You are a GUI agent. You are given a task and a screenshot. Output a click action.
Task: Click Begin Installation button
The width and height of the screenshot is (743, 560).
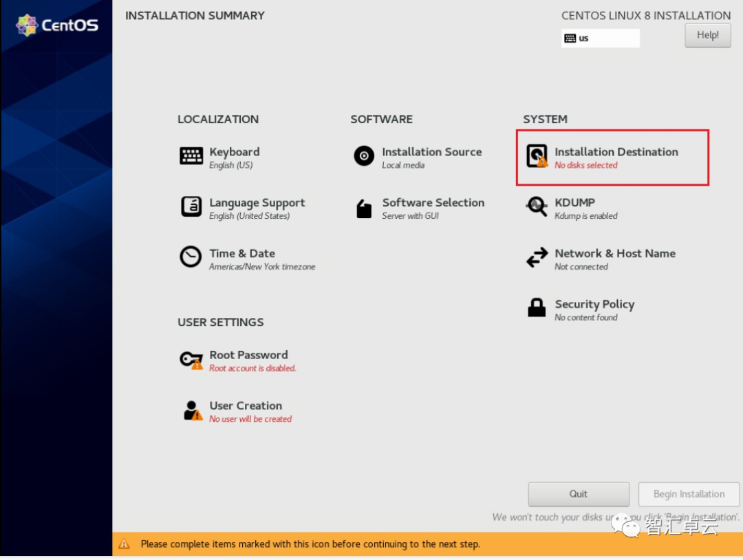tap(689, 494)
